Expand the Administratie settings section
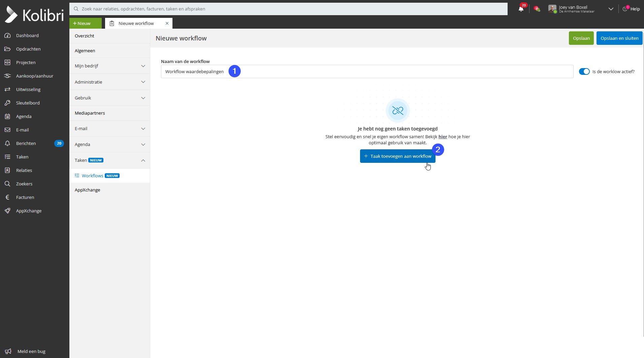Screen dimensions: 644x358 coord(109,82)
